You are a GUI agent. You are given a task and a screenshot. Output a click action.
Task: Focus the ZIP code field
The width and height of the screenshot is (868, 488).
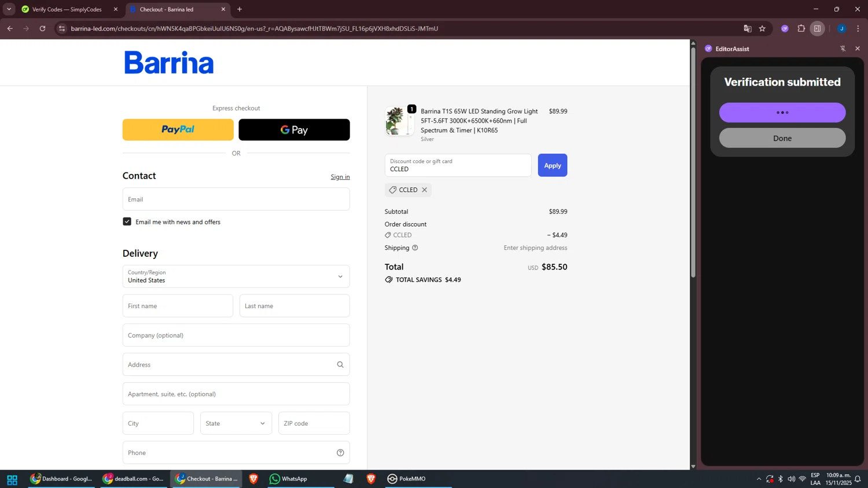click(314, 423)
